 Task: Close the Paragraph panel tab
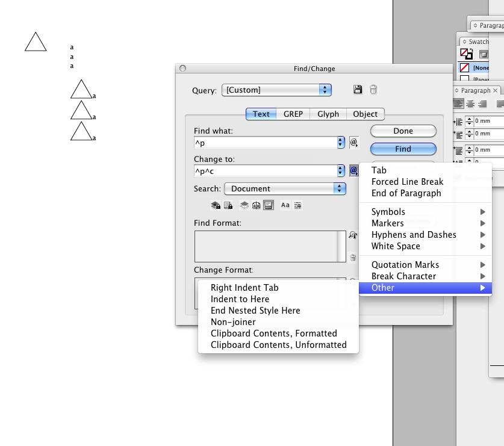pos(496,91)
